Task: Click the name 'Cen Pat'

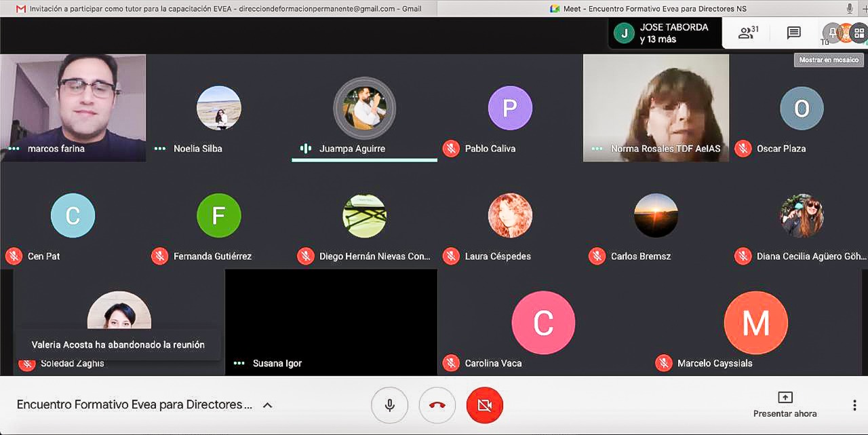Action: point(44,257)
